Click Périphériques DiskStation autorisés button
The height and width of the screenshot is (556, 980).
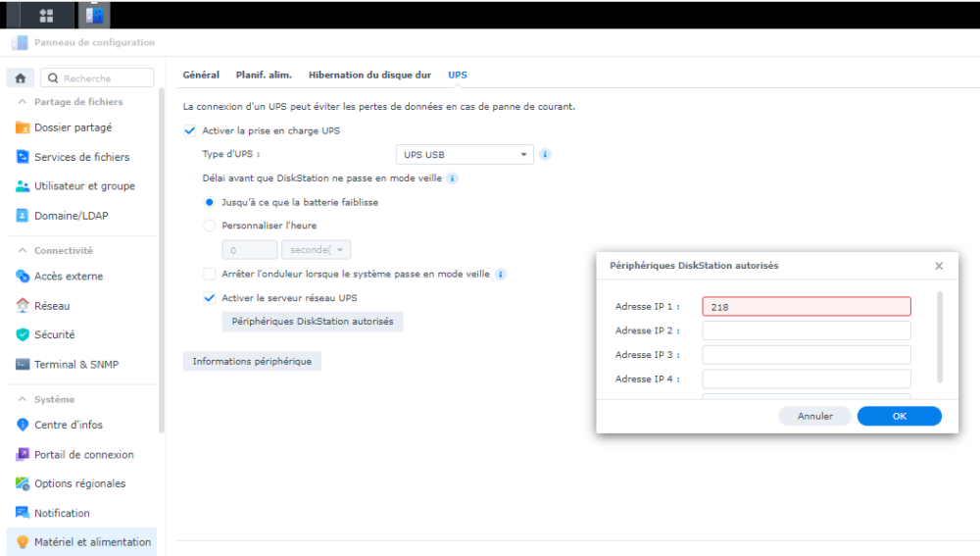pyautogui.click(x=313, y=322)
